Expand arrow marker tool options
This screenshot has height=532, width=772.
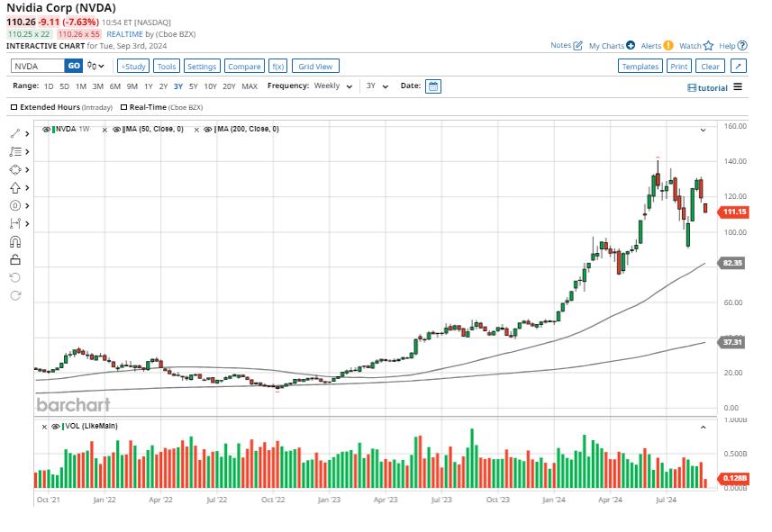27,188
